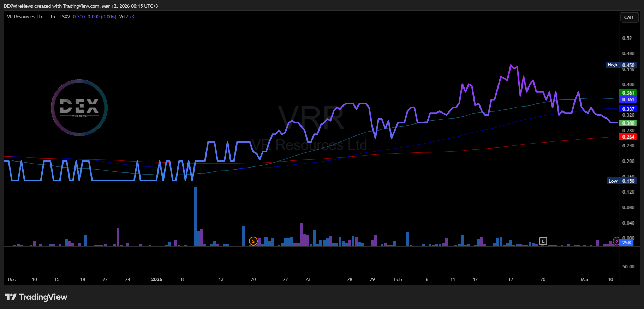
Task: Click the DEX Wire News circular logo
Action: (x=79, y=108)
